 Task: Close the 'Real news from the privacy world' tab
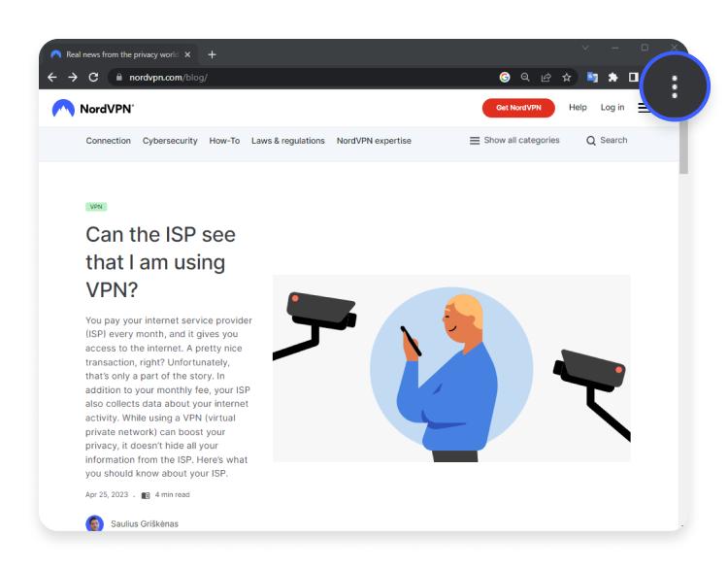pyautogui.click(x=187, y=54)
